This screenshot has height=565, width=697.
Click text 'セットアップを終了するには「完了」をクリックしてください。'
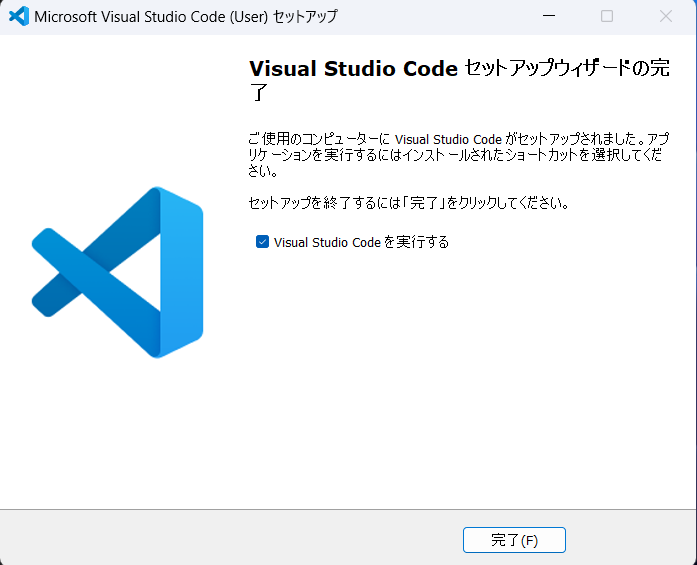pos(409,203)
